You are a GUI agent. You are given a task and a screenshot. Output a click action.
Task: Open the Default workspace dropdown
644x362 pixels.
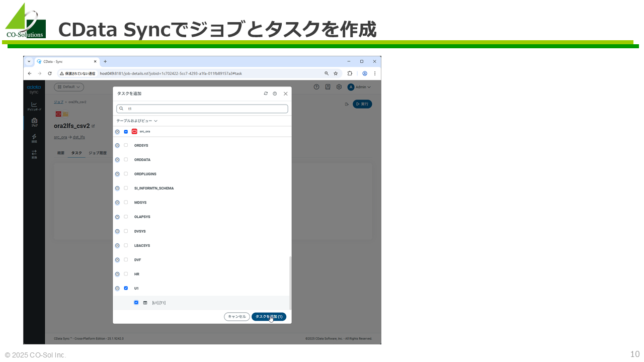click(69, 87)
